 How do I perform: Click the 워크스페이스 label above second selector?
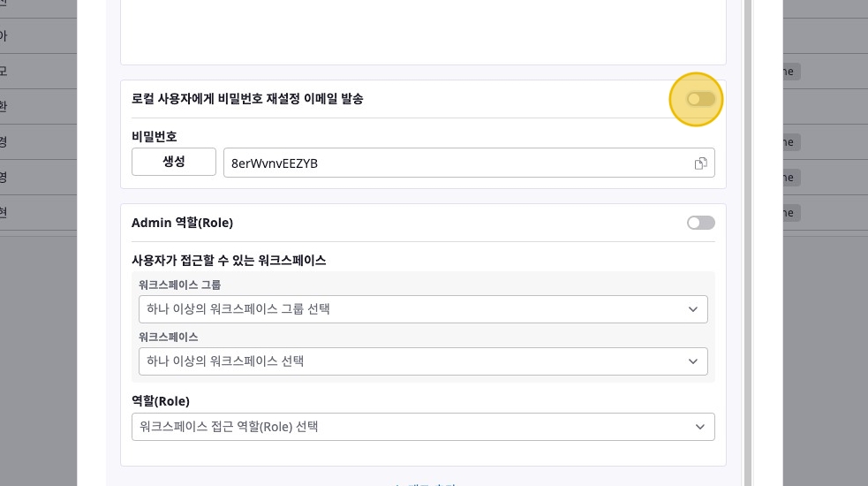(x=169, y=337)
